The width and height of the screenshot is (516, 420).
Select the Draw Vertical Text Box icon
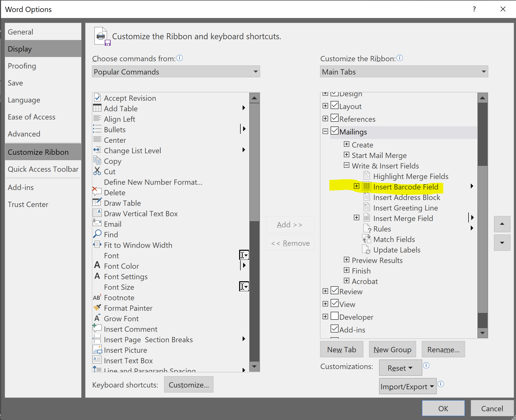click(x=97, y=213)
